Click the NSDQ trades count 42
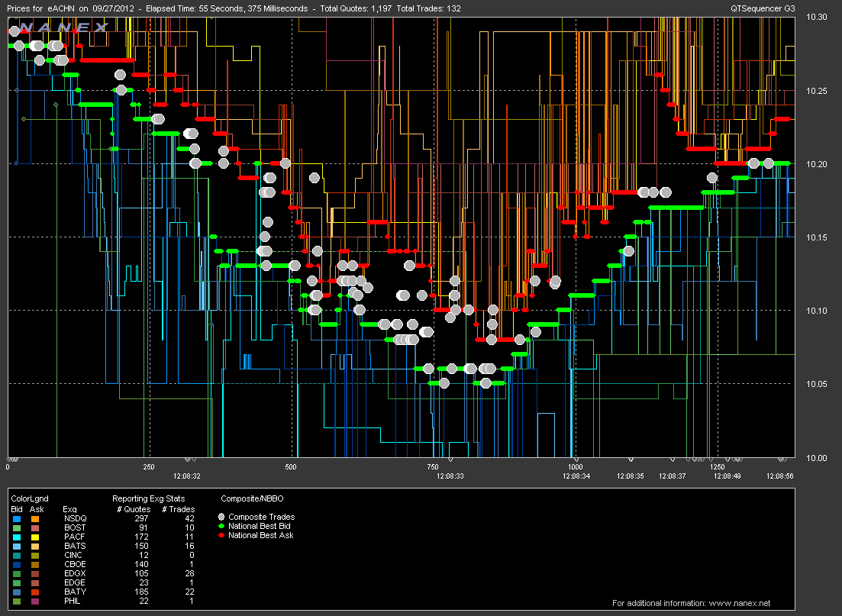 tap(189, 518)
